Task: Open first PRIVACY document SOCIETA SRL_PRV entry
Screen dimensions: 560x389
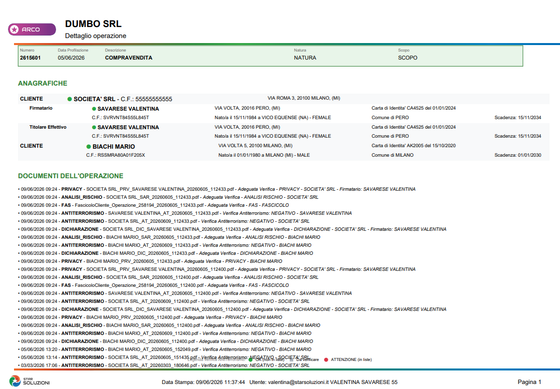Action: point(217,189)
